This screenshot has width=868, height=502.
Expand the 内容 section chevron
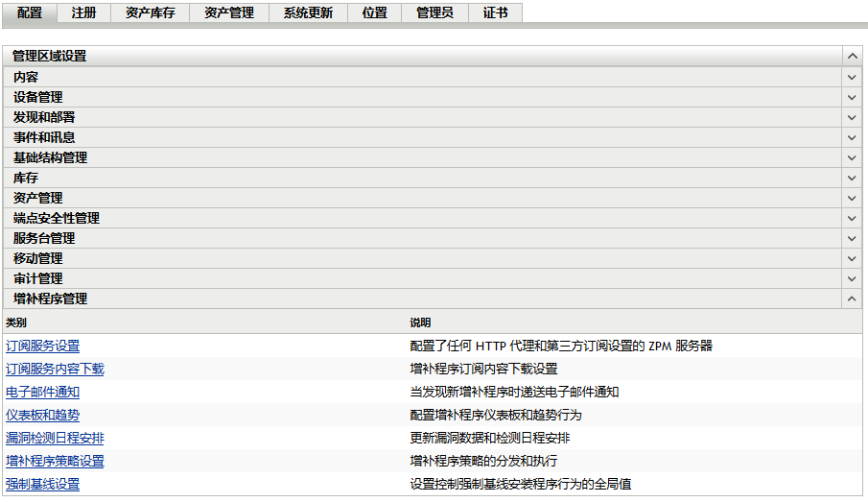(852, 77)
